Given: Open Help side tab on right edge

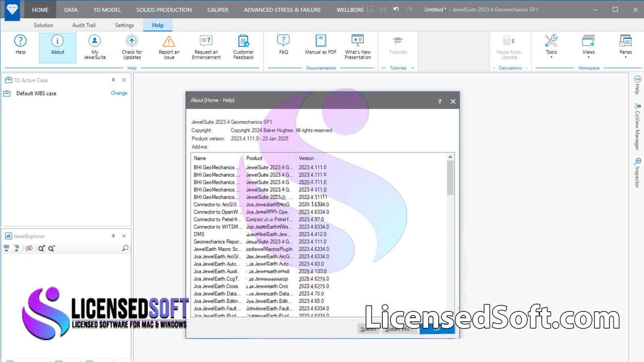Looking at the screenshot, I should (637, 85).
